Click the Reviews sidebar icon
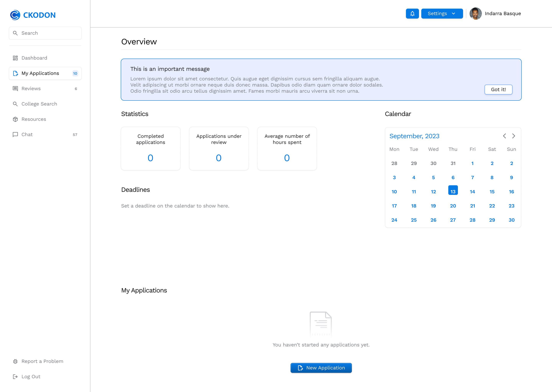Screen dimensions: 552x392 pyautogui.click(x=15, y=89)
